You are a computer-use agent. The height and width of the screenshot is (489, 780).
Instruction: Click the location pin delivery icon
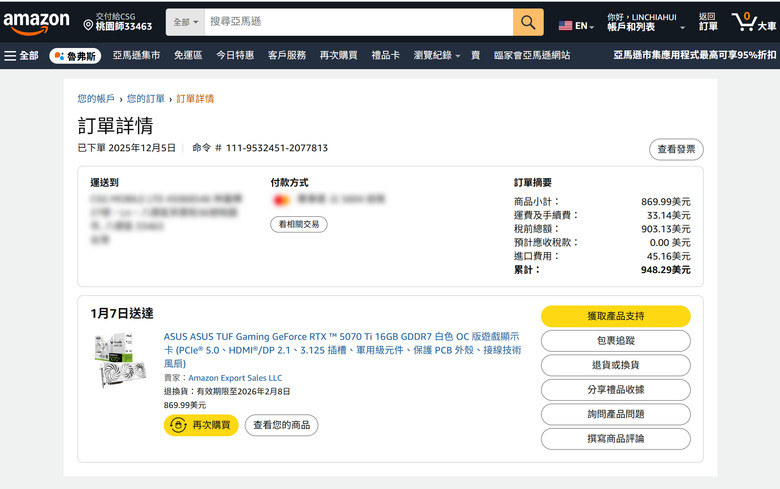(x=88, y=25)
